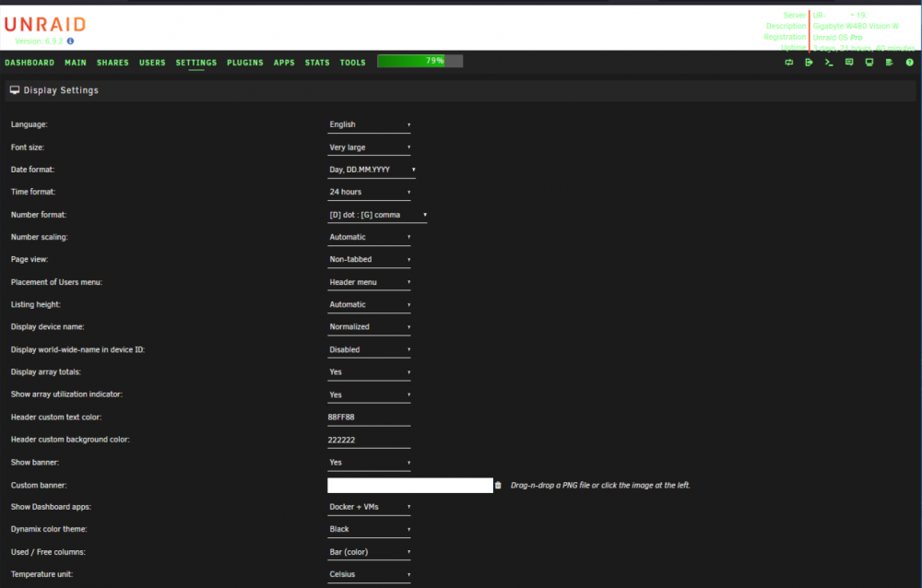Open the system log icon

point(889,63)
